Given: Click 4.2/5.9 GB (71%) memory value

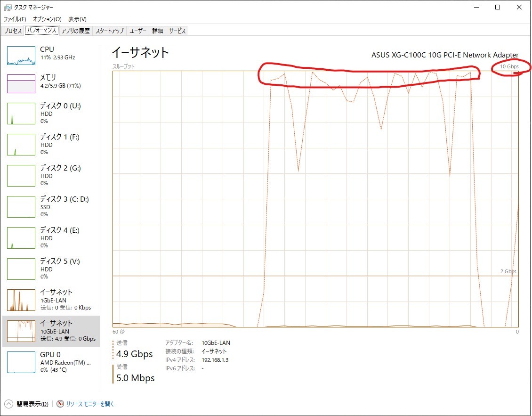Looking at the screenshot, I should coord(60,86).
